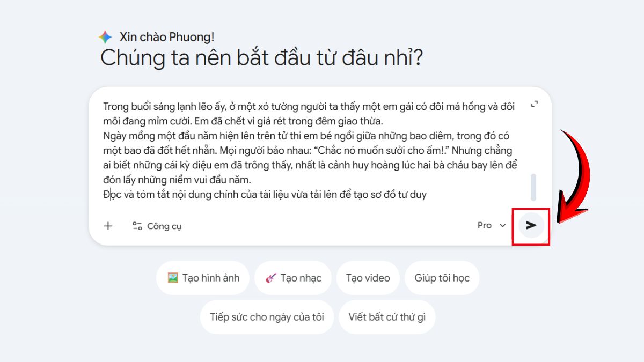Image resolution: width=644 pixels, height=362 pixels.
Task: Select the send message arrow icon
Action: click(530, 225)
